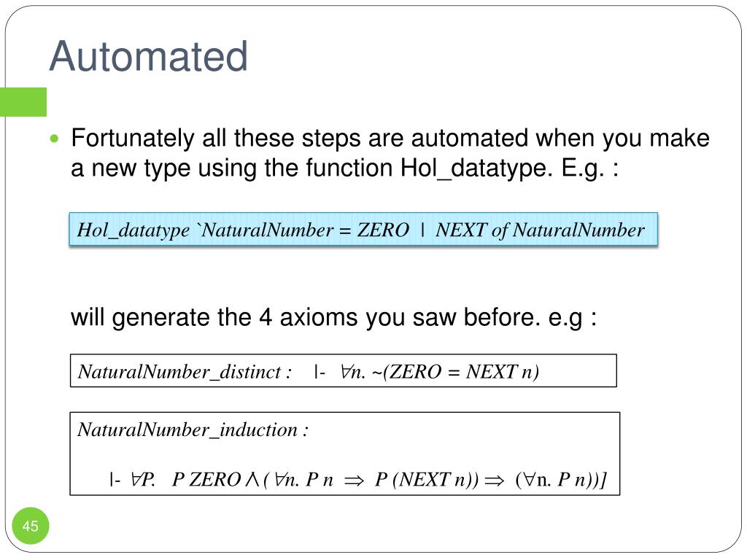Click the conjunction symbol after P ZERO

[252, 480]
